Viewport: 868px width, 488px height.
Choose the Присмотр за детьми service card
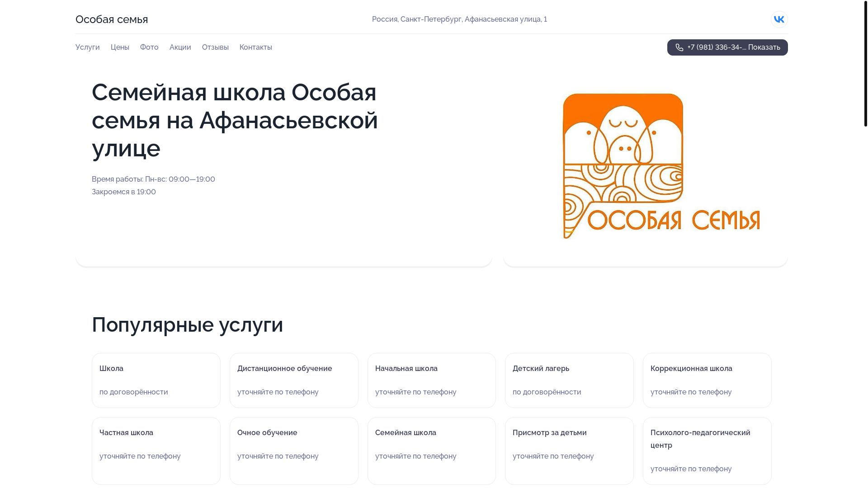[x=569, y=451]
